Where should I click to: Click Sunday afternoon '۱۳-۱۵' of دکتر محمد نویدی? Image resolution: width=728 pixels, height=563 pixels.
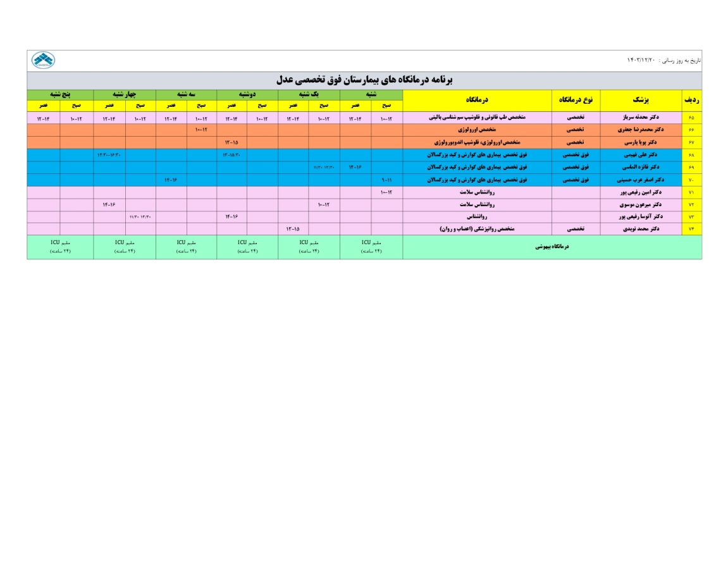292,229
